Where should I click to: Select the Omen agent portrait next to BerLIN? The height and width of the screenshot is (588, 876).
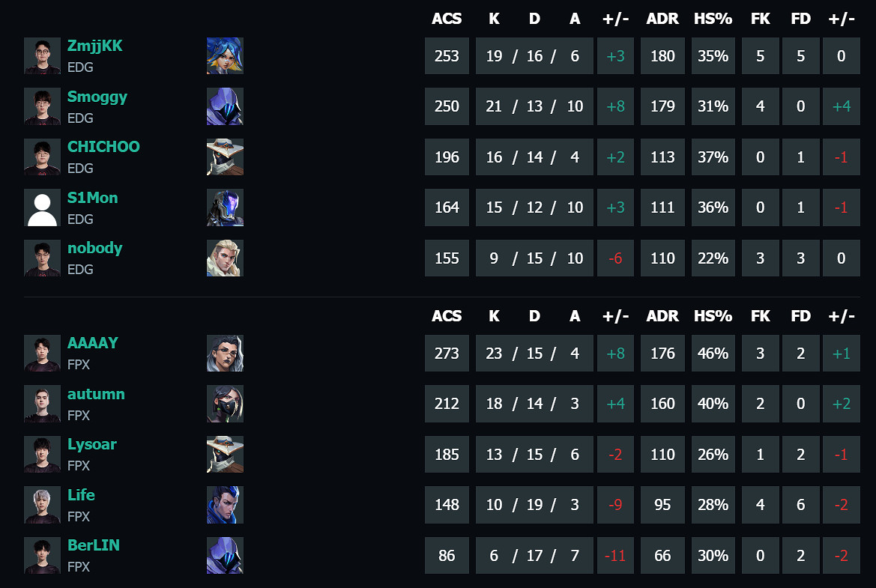point(225,556)
